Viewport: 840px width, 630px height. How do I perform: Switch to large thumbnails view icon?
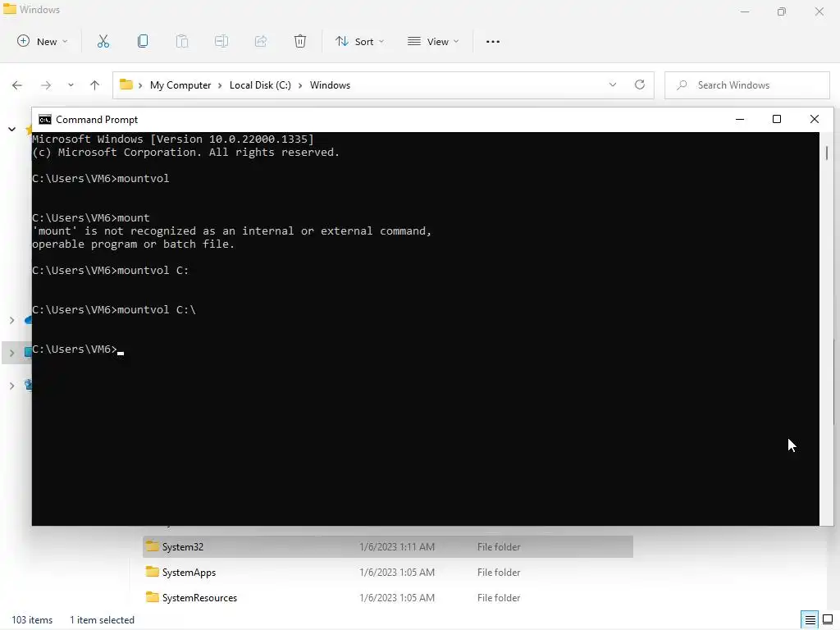[828, 620]
